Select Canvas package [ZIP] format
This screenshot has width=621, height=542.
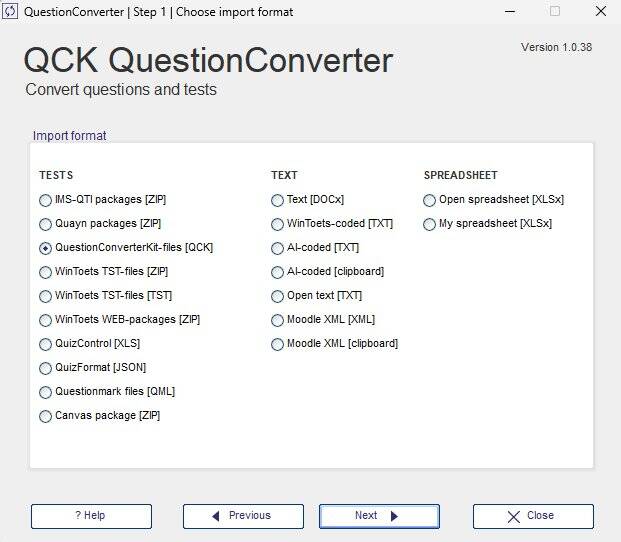tap(46, 416)
